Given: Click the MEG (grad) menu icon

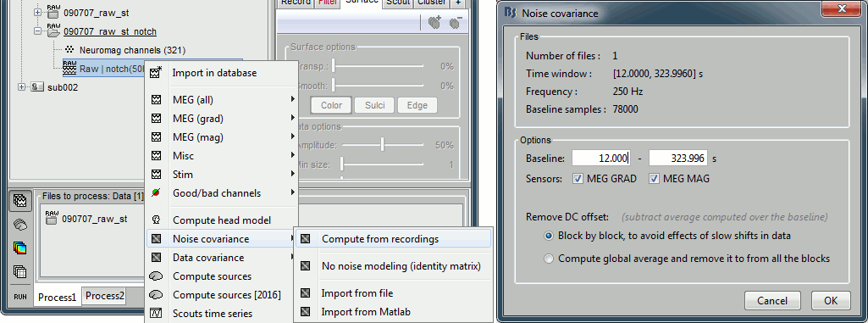Looking at the screenshot, I should click(x=156, y=118).
